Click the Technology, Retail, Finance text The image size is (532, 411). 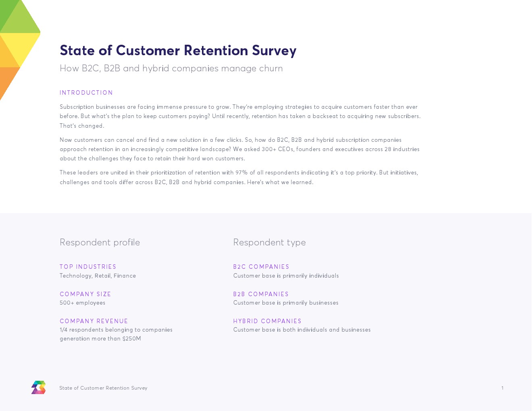tap(98, 276)
